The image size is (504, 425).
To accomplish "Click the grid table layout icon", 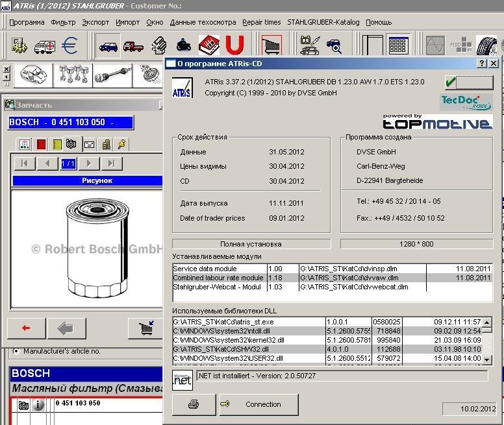I will tap(398, 45).
